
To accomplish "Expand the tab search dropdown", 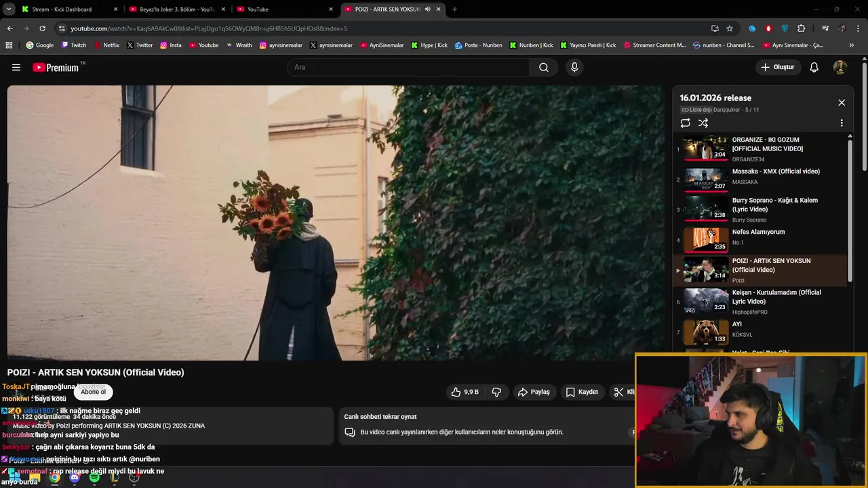I will point(9,9).
